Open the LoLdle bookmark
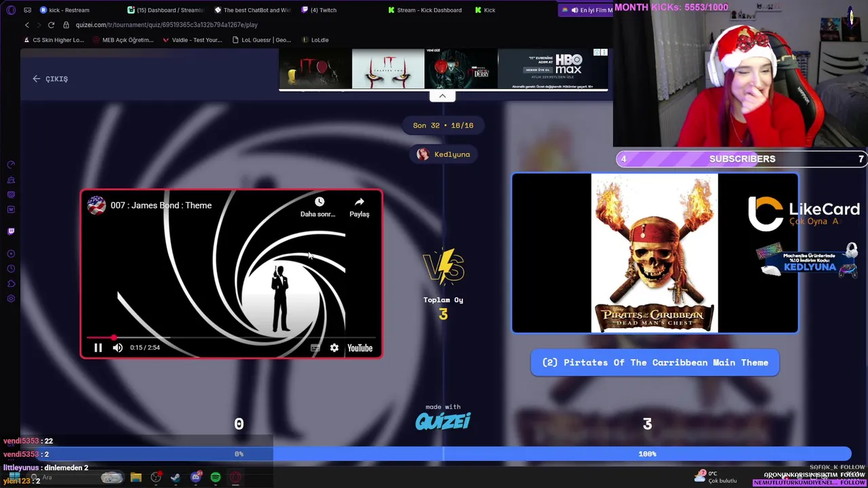The image size is (868, 488). 315,40
